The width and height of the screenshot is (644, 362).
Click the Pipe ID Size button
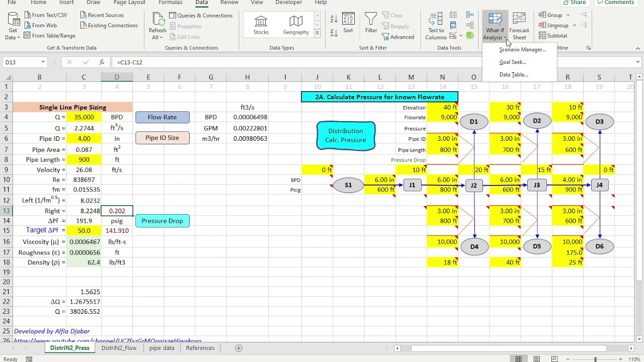point(162,138)
